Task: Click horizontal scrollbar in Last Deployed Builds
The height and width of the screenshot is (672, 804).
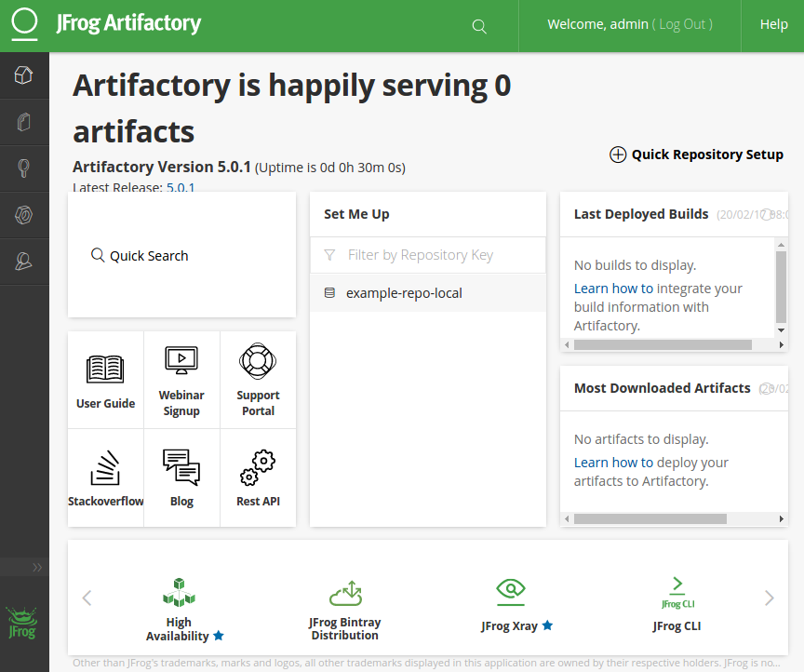Action: point(663,344)
